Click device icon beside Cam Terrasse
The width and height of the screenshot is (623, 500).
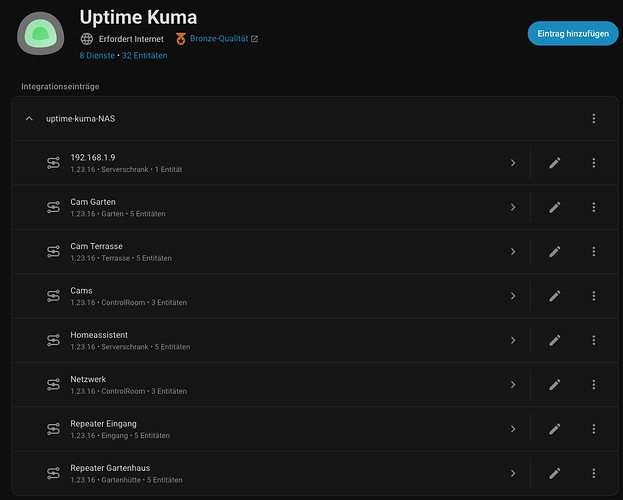point(53,252)
